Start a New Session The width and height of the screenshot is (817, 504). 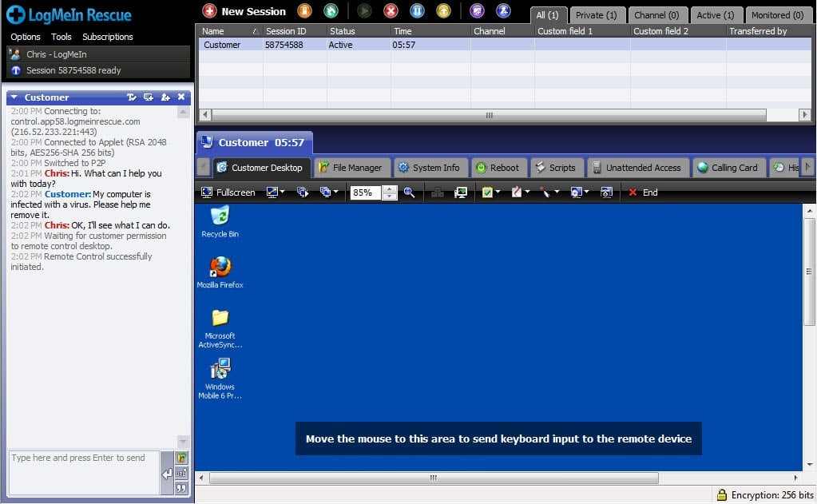tap(242, 12)
